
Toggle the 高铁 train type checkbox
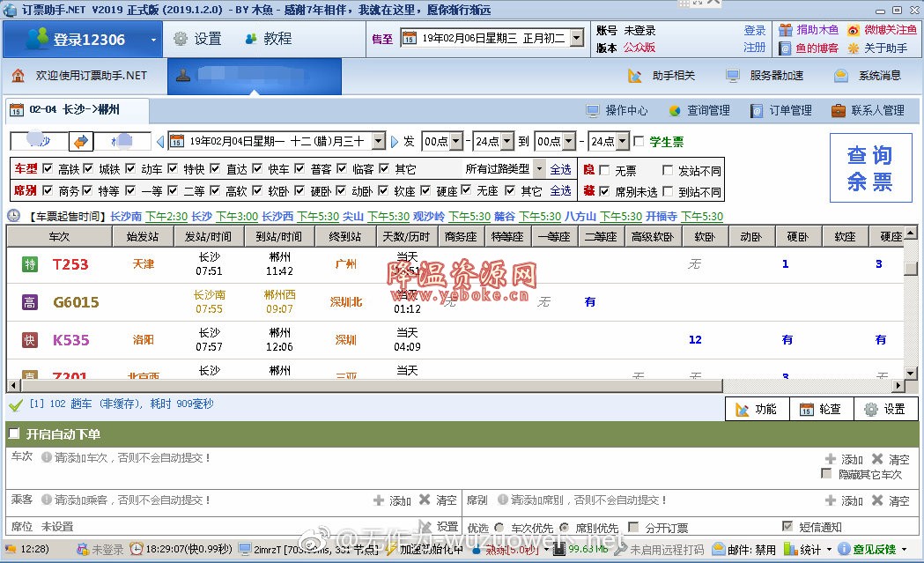click(48, 168)
